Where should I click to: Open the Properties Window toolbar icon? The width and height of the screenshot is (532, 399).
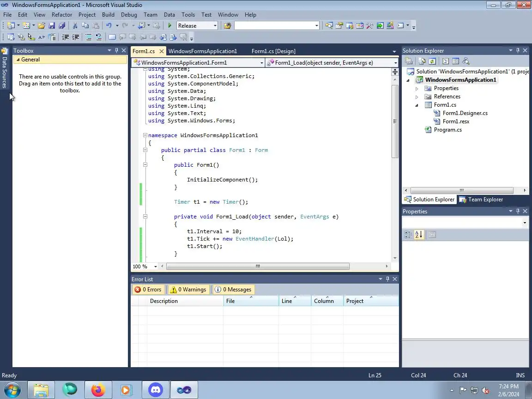[339, 25]
